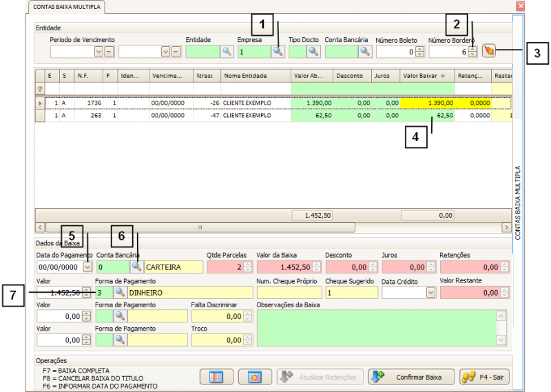Click the Tipo Docto search icon

313,51
